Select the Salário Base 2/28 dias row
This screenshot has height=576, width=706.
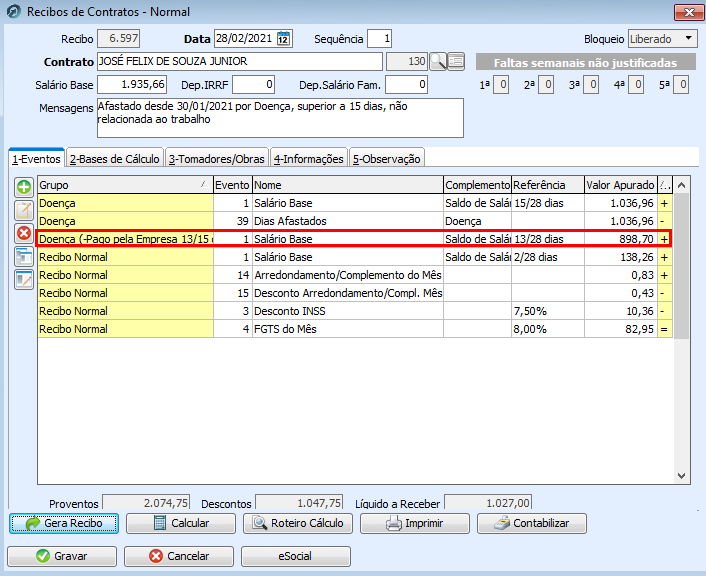(x=355, y=257)
